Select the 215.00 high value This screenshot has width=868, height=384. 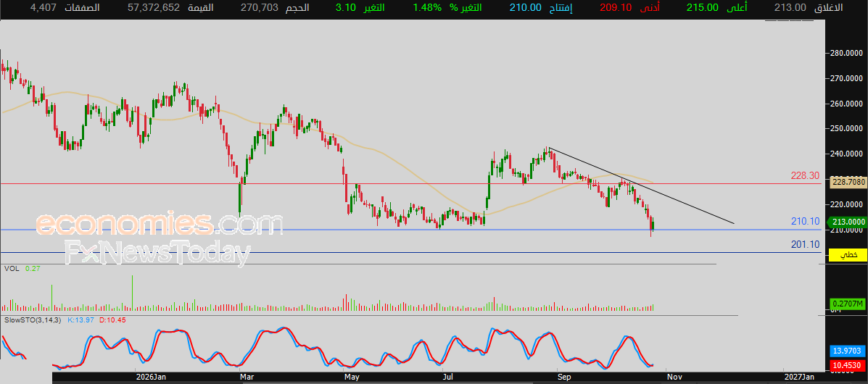(x=703, y=8)
